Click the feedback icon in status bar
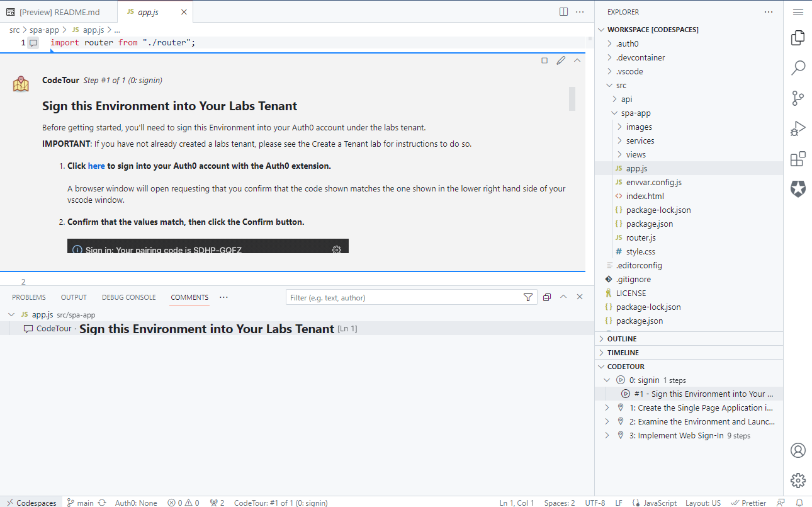Image resolution: width=812 pixels, height=507 pixels. (x=781, y=503)
